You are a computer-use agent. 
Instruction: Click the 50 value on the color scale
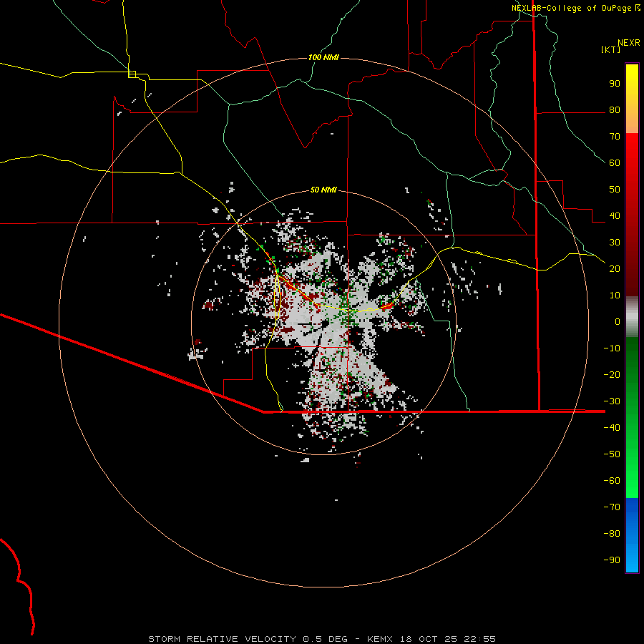click(615, 190)
